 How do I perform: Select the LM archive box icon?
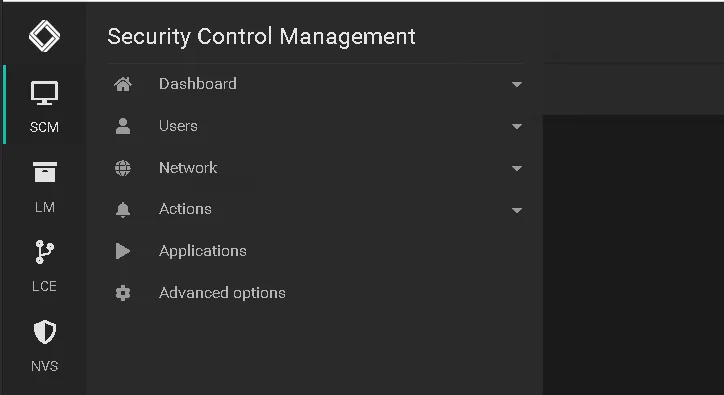45,172
